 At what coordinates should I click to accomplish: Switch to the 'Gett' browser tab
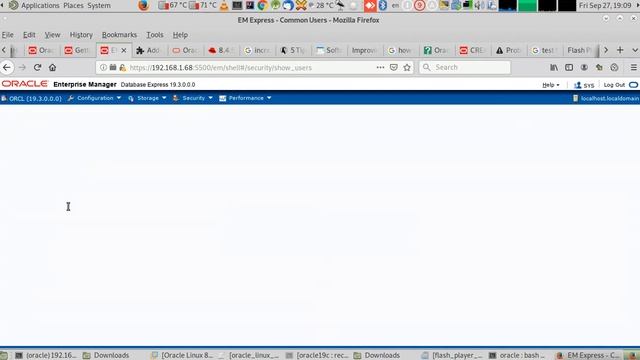77,50
